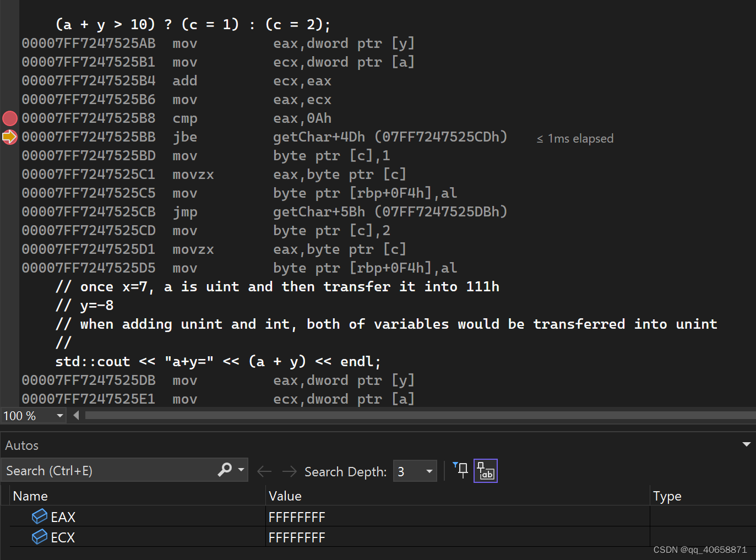Click the yellow execution pointer arrow
Image resolution: width=756 pixels, height=560 pixels.
[9, 137]
